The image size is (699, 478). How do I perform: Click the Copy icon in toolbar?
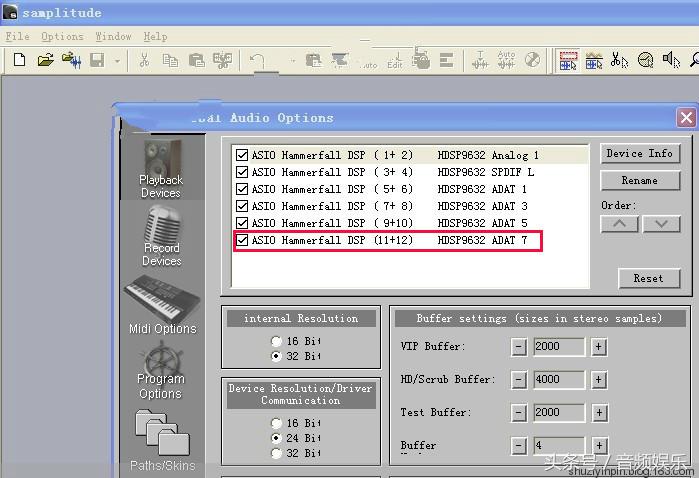[170, 60]
